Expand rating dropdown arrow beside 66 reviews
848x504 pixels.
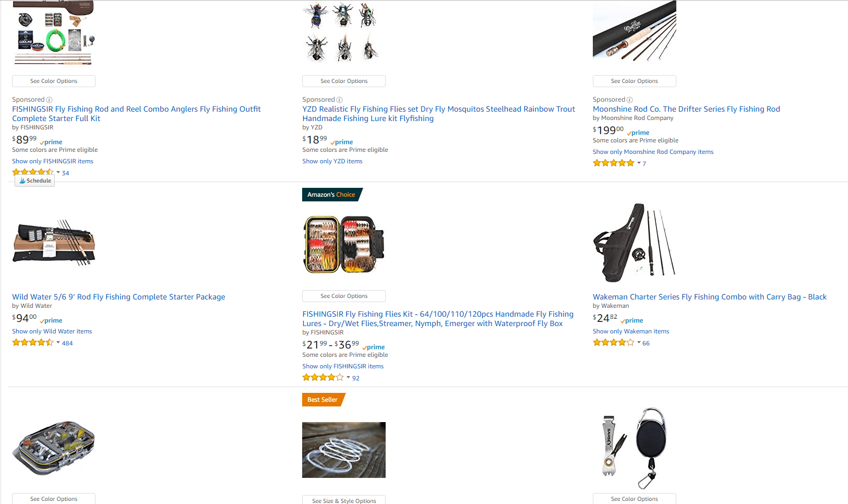[x=639, y=343]
